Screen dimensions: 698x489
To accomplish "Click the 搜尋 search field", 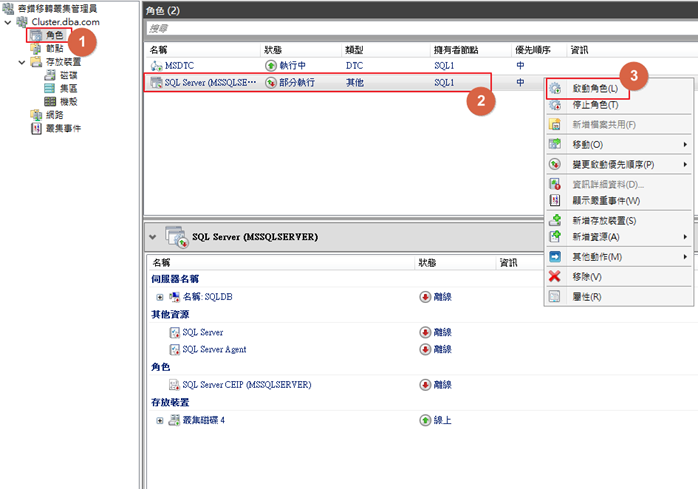I will click(x=418, y=28).
